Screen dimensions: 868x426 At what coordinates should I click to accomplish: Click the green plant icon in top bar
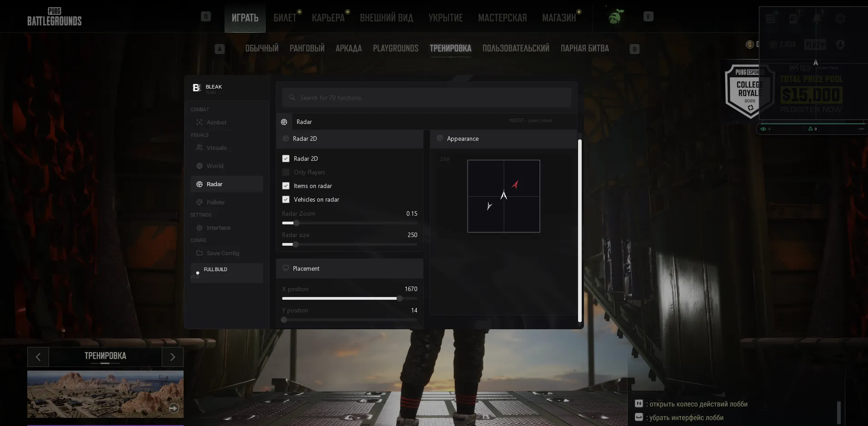[616, 17]
